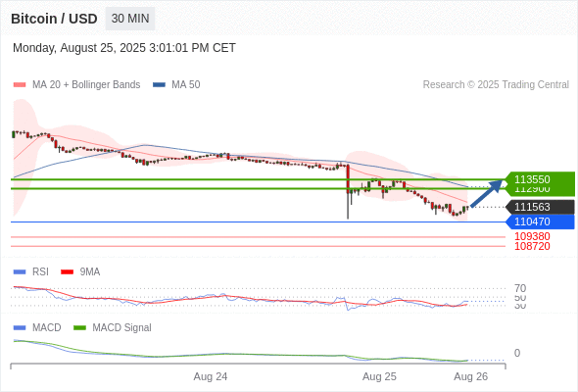Toggle the RSI legend entry

(31, 271)
